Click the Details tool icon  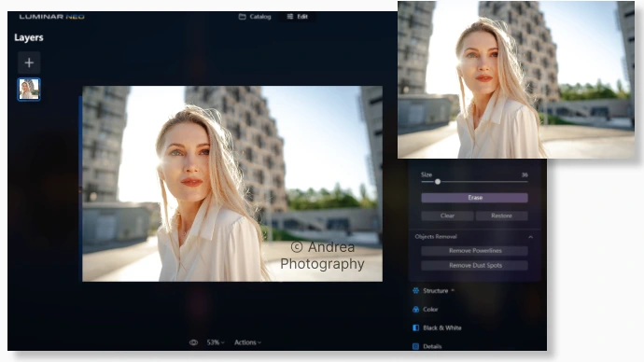[x=415, y=346]
